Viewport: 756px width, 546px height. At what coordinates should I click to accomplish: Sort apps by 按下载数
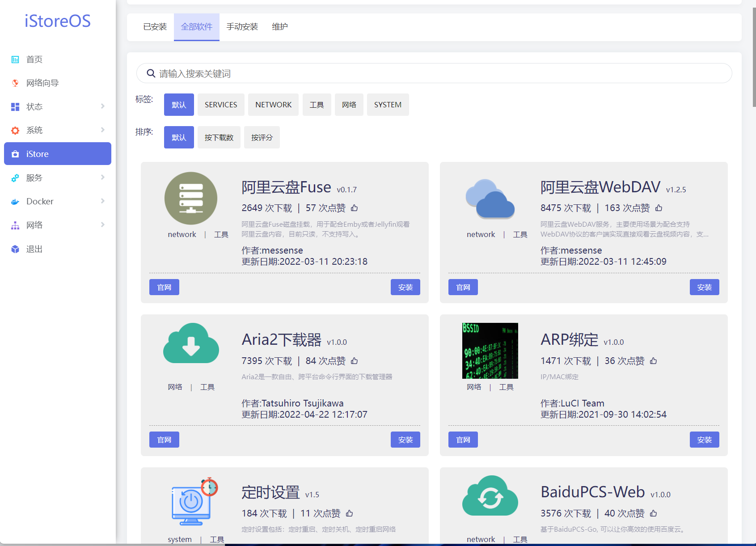pyautogui.click(x=219, y=137)
